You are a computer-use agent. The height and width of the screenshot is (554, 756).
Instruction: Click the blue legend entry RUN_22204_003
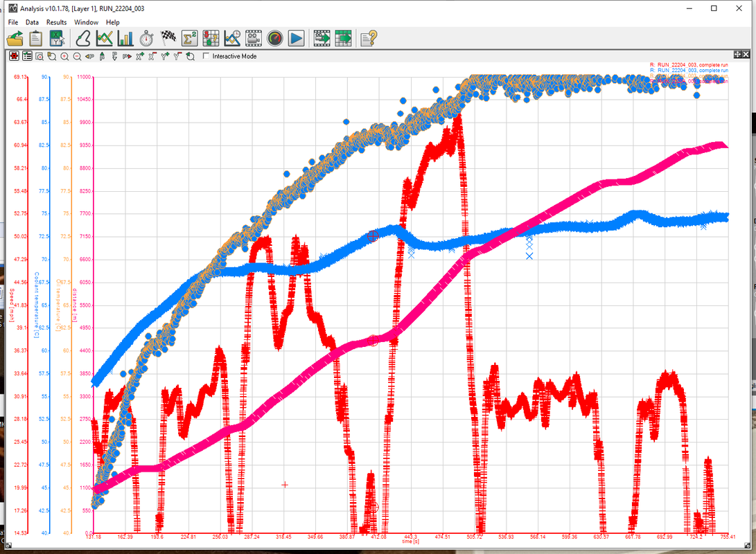point(689,71)
